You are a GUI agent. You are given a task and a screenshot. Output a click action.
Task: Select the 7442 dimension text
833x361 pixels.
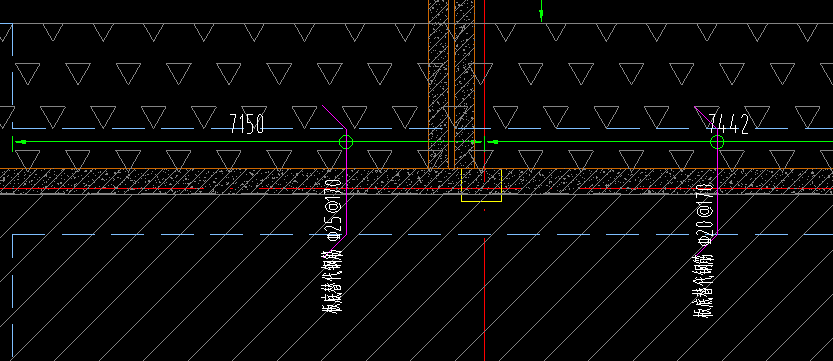click(728, 124)
